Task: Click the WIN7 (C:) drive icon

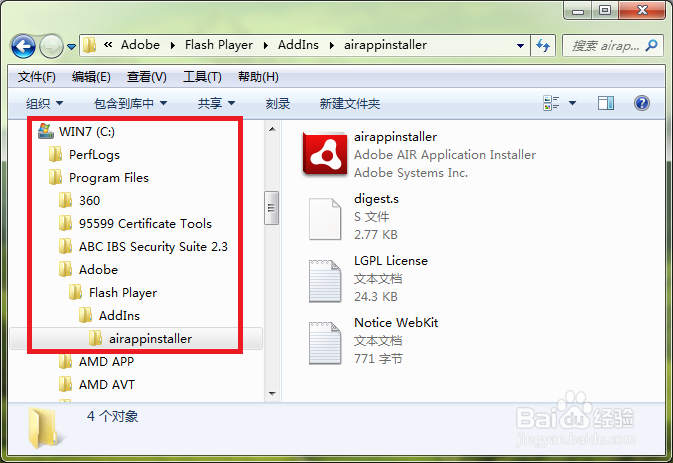Action: (x=46, y=131)
